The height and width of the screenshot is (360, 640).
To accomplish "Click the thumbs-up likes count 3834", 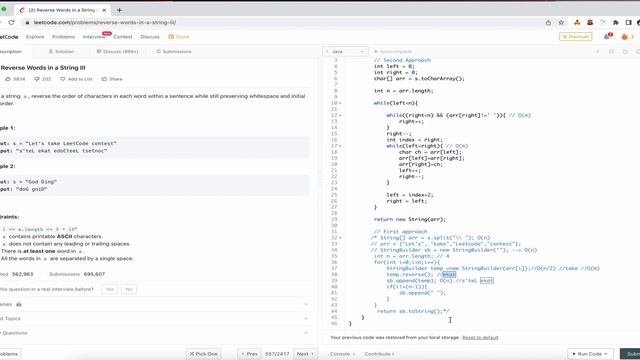I will [15, 79].
